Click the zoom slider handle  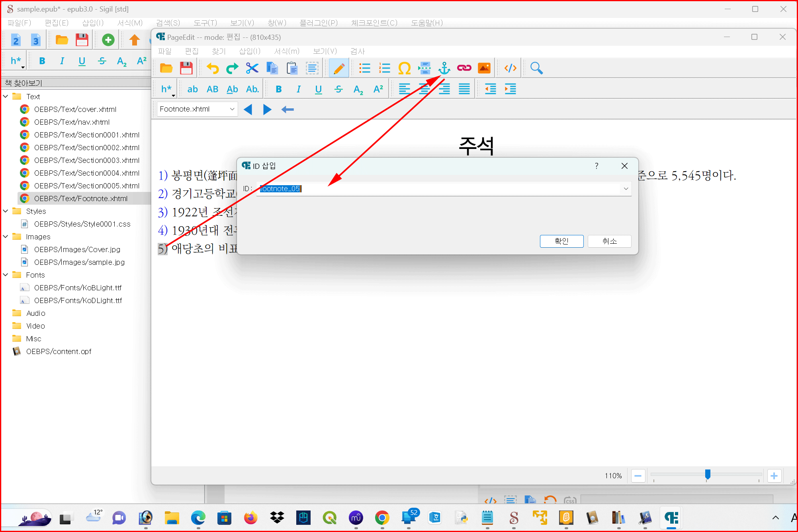tap(707, 474)
